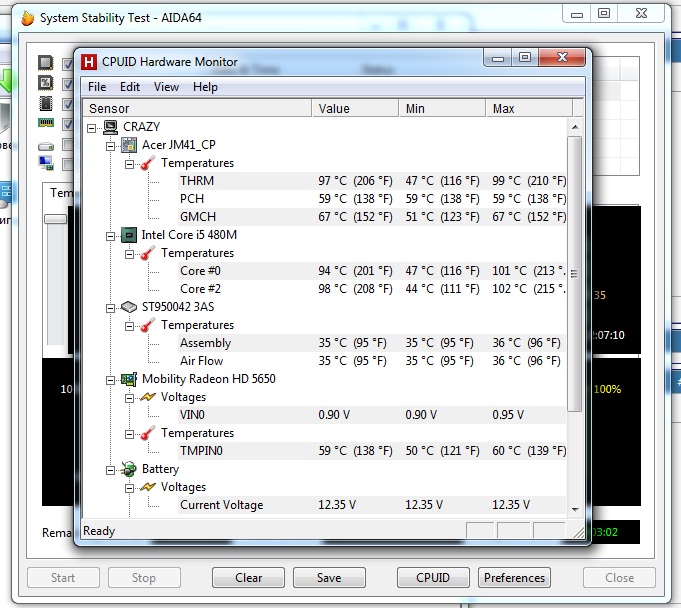Click the Stress GPU monitor icon in AIDA64
The width and height of the screenshot is (681, 608).
[x=46, y=163]
